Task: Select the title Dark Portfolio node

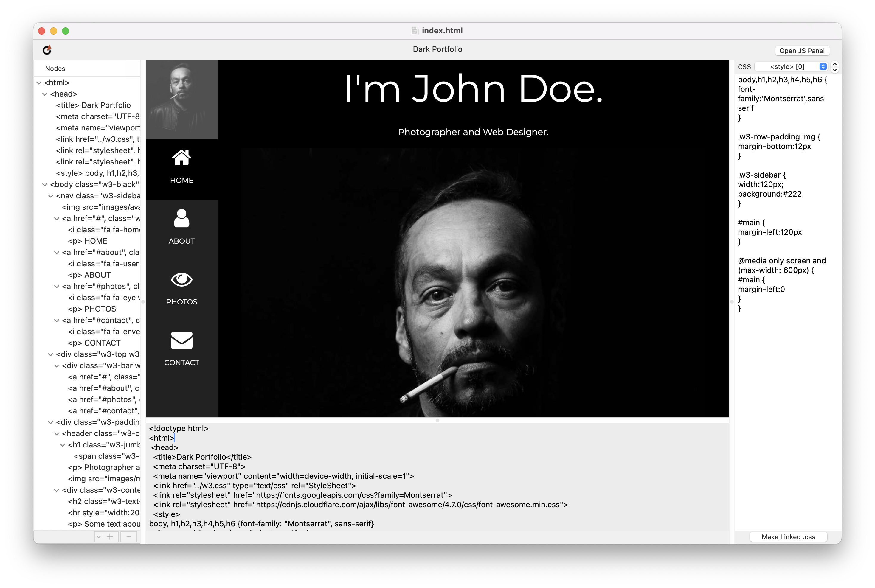Action: click(93, 105)
